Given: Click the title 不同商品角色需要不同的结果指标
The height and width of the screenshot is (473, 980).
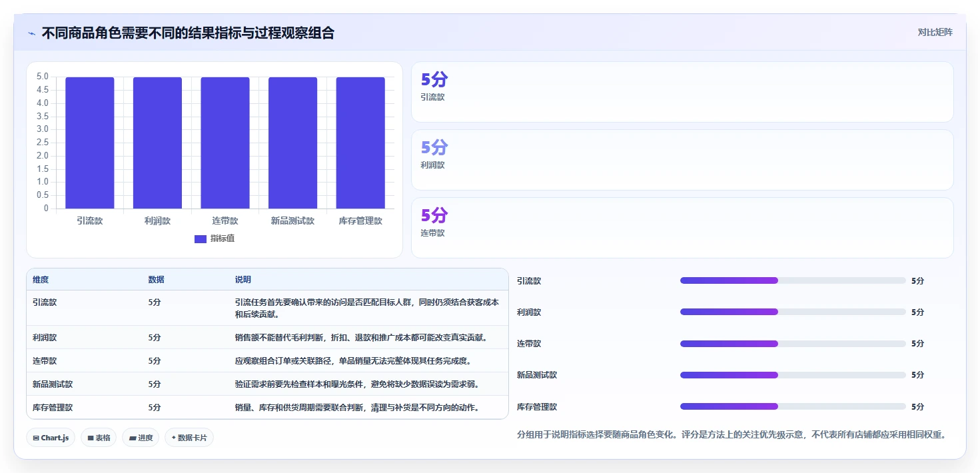Looking at the screenshot, I should point(188,33).
